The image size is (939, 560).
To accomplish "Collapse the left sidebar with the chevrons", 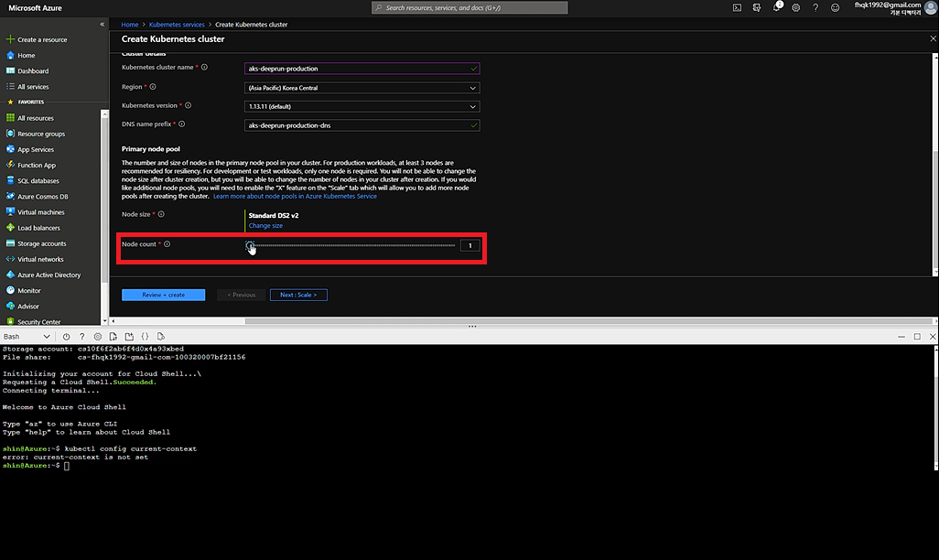I will click(x=102, y=25).
